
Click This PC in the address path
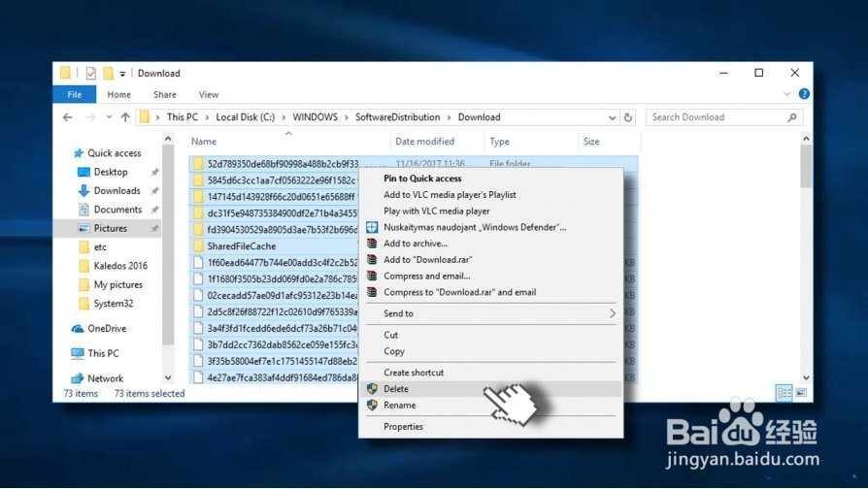183,117
